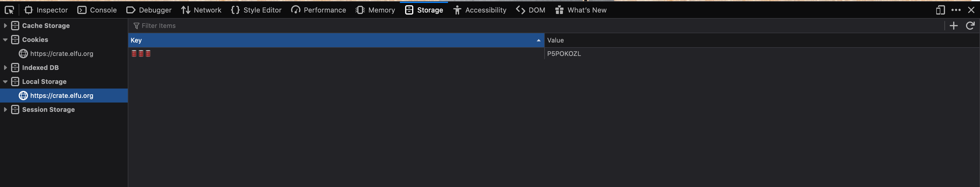This screenshot has height=187, width=980.
Task: Switch to the Accessibility tab
Action: coord(479,10)
